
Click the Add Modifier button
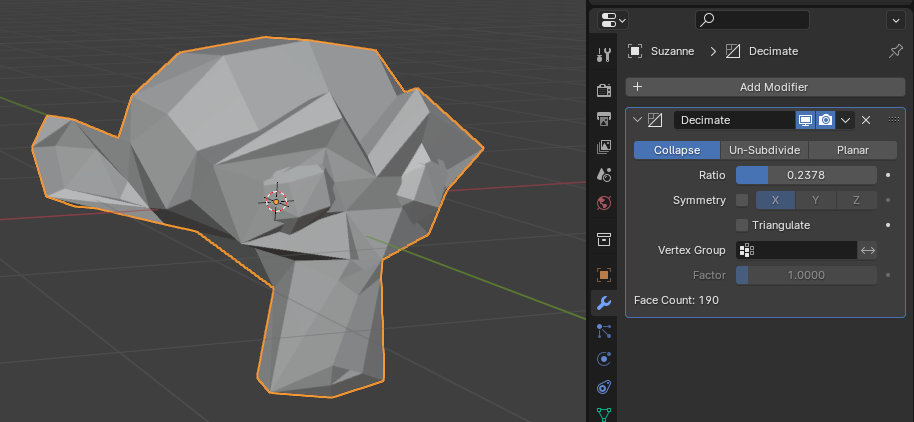765,87
